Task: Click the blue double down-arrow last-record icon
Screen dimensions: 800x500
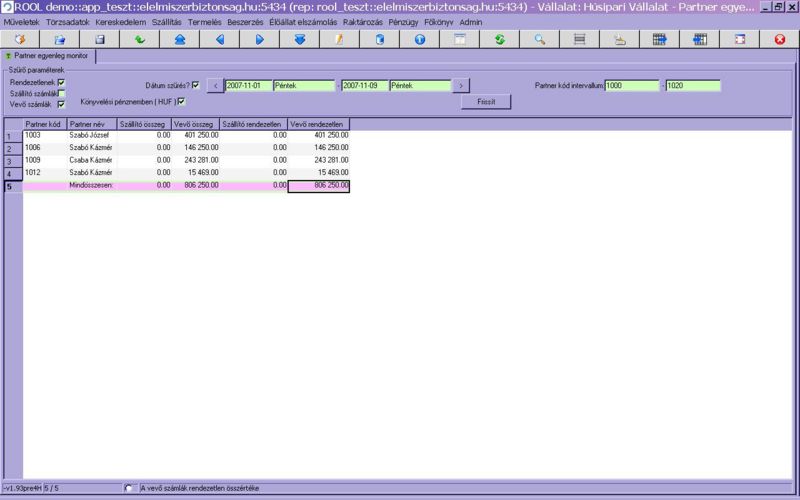Action: point(299,39)
